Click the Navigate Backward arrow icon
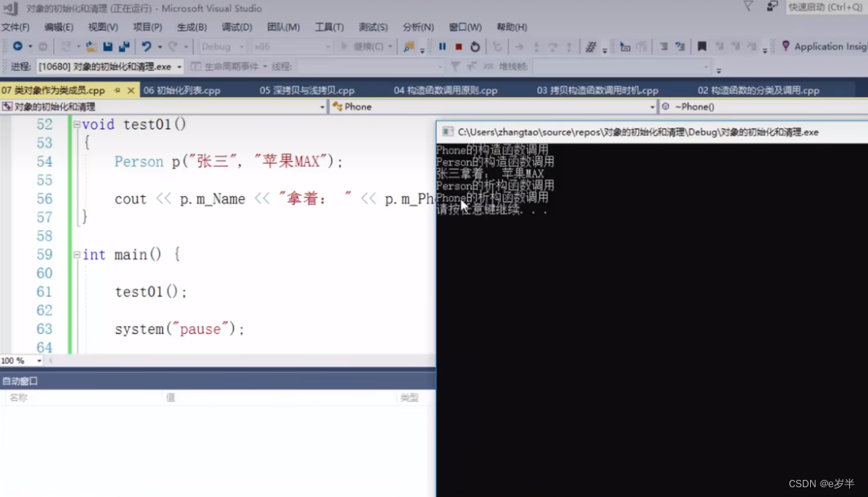Image resolution: width=868 pixels, height=497 pixels. coord(18,47)
